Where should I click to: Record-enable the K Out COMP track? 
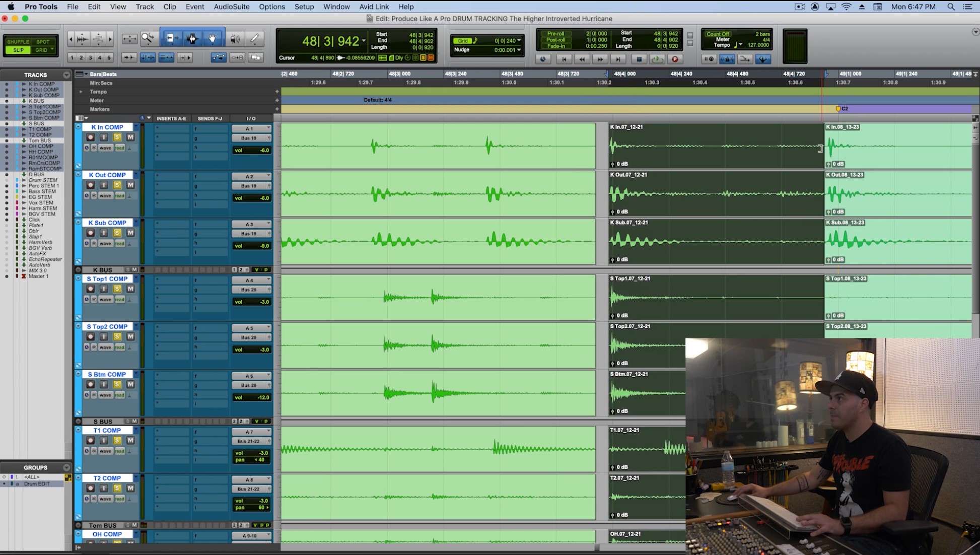coord(91,185)
